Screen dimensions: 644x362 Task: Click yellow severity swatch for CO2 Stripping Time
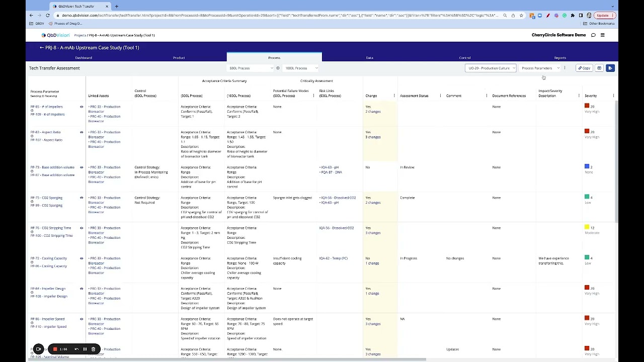(587, 227)
